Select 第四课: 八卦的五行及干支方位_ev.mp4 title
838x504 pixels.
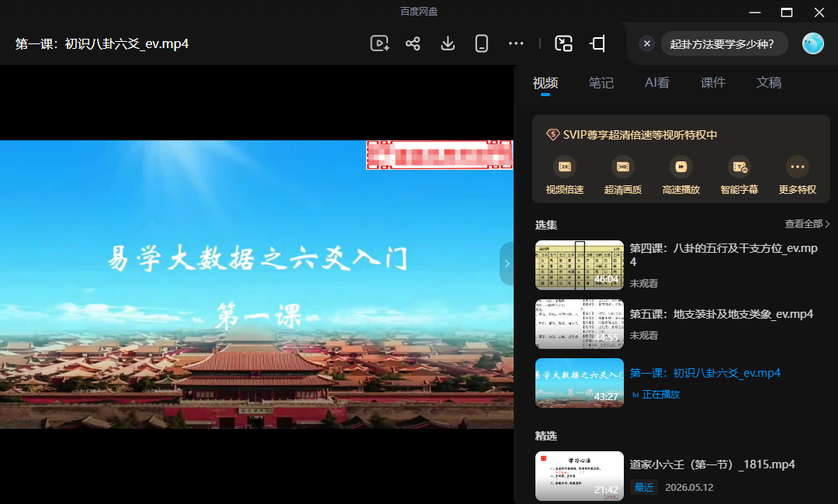(724, 254)
